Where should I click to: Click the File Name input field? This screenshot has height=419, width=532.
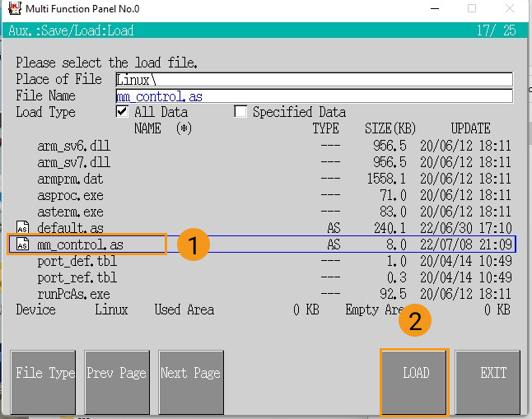[x=313, y=96]
